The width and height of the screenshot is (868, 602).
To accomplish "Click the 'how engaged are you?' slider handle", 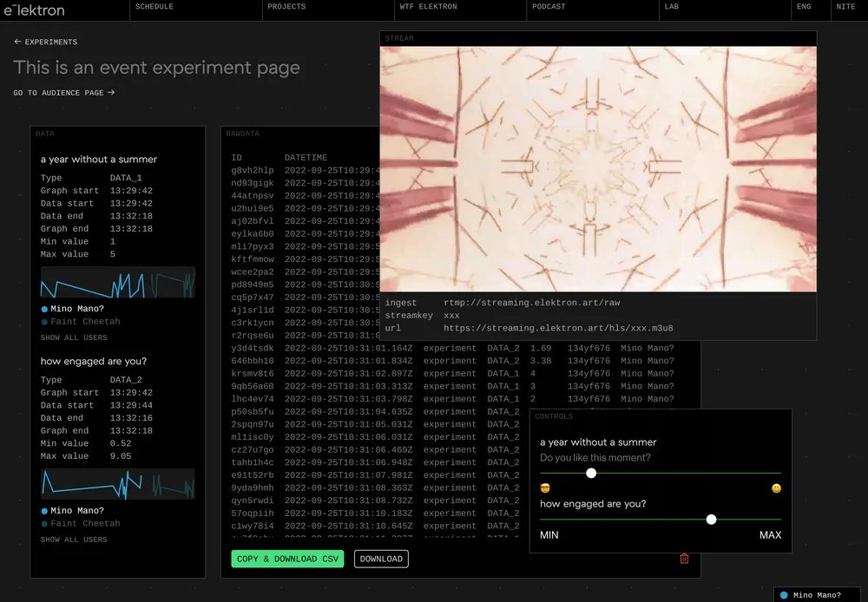I will [x=711, y=520].
